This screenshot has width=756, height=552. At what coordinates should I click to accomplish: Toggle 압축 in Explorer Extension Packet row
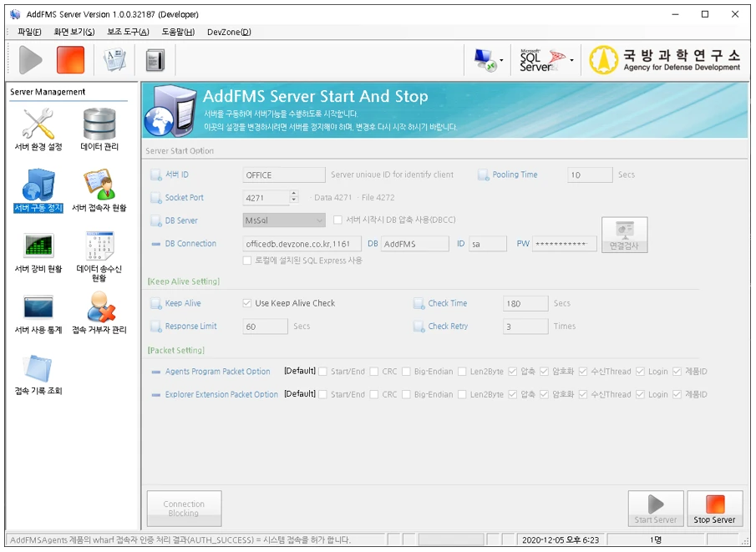point(513,394)
